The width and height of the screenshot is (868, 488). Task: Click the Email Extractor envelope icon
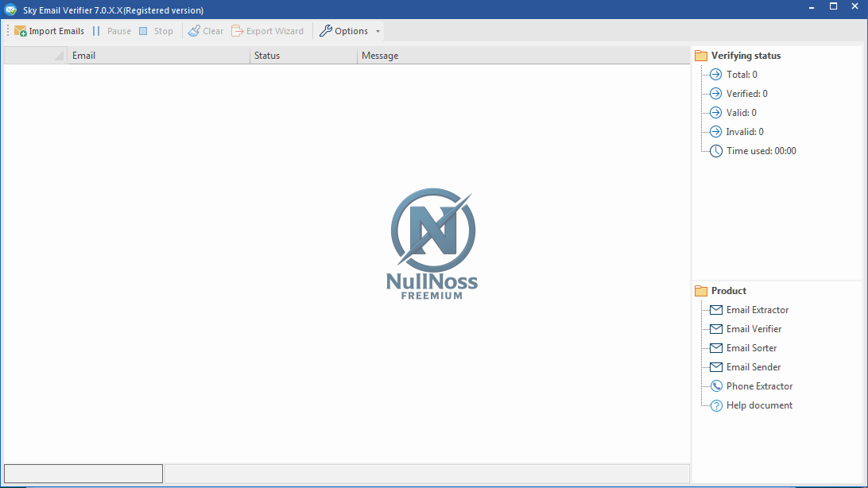pyautogui.click(x=716, y=310)
